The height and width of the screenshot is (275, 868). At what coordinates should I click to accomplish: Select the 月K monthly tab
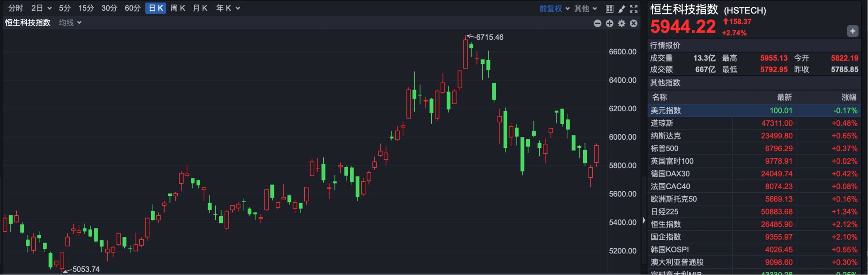click(x=200, y=8)
